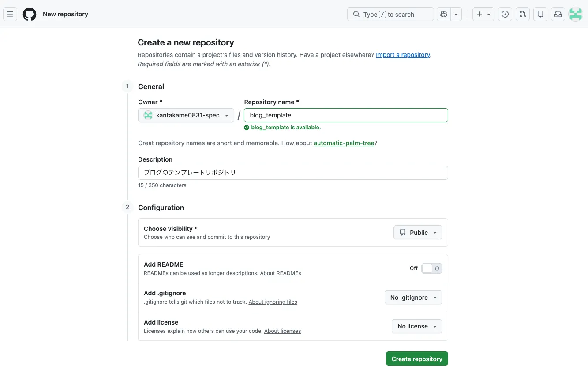Viewport: 588px width, 370px height.
Task: Edit the Description text field
Action: pyautogui.click(x=293, y=173)
